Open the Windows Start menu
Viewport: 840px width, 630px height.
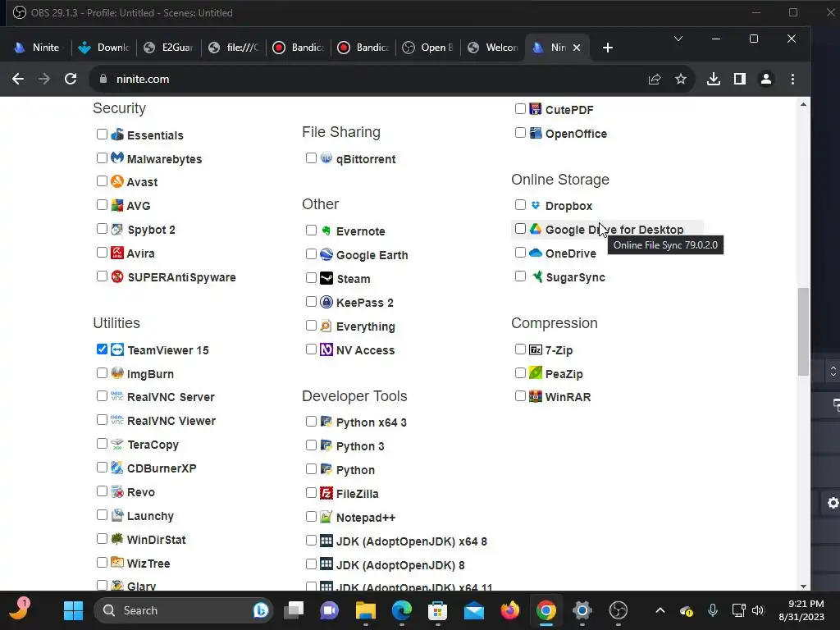click(x=73, y=610)
